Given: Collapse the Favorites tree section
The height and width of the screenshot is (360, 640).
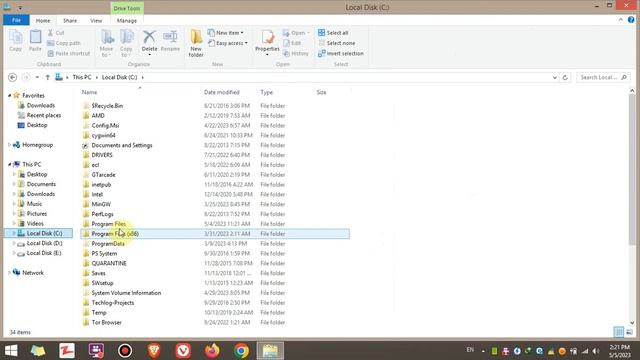Looking at the screenshot, I should (9, 95).
